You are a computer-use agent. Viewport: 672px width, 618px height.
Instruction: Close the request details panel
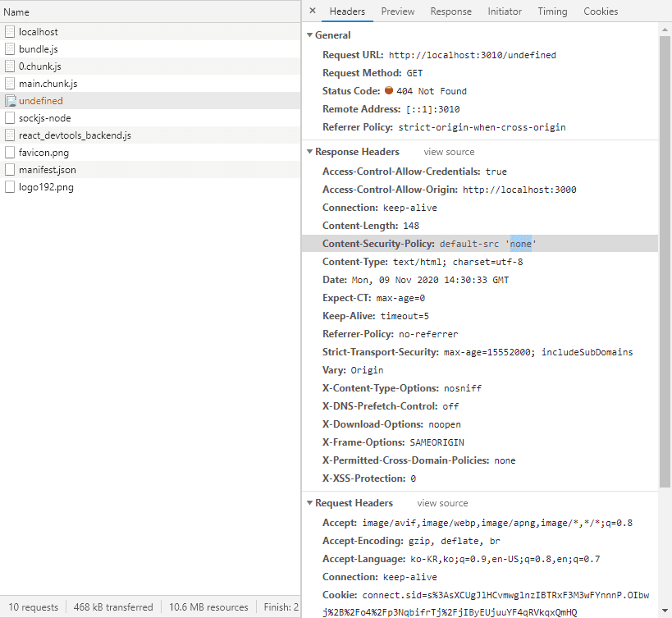(313, 11)
